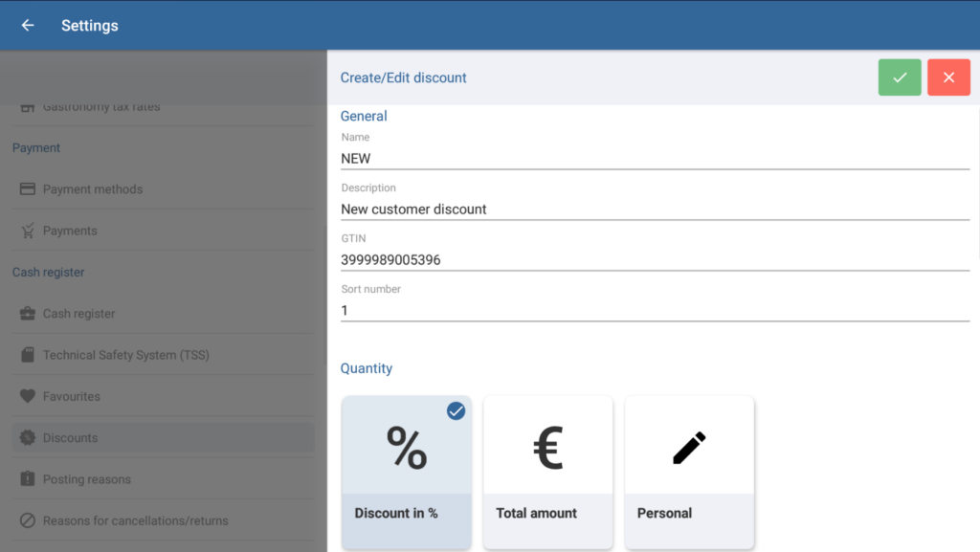
Task: Click the back arrow in Settings header
Action: (28, 26)
